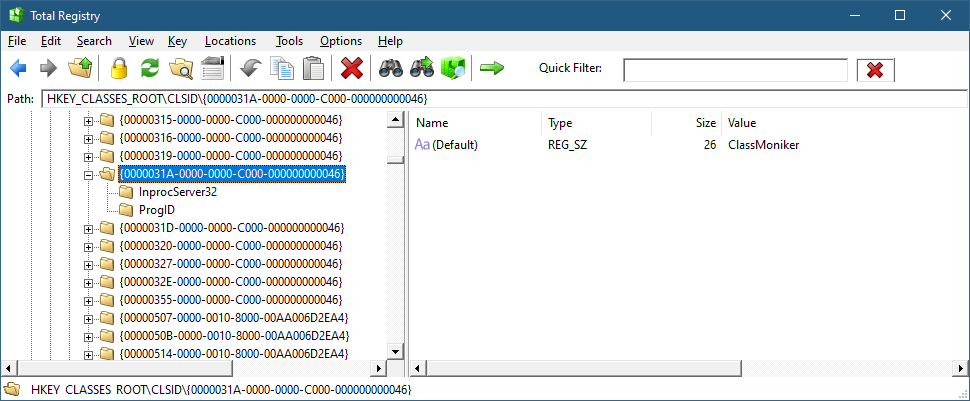Clear Quick Filter with red X button
The image size is (970, 401).
(x=875, y=69)
